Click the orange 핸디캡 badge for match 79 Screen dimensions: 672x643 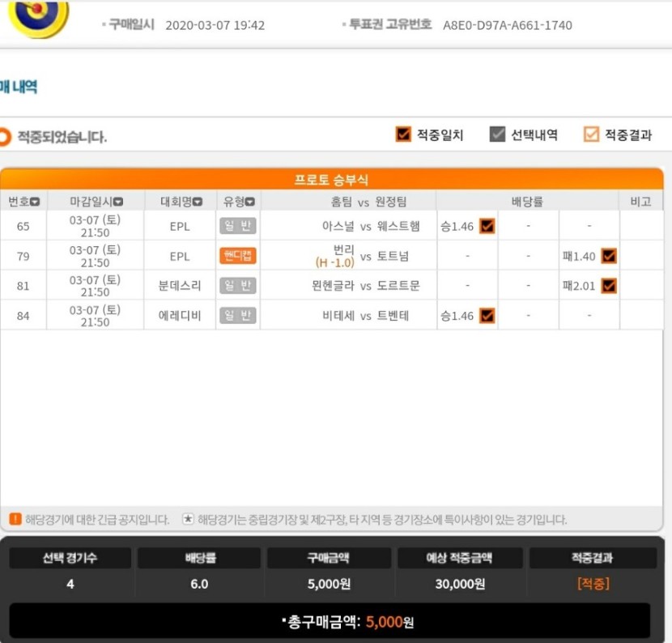tap(238, 256)
